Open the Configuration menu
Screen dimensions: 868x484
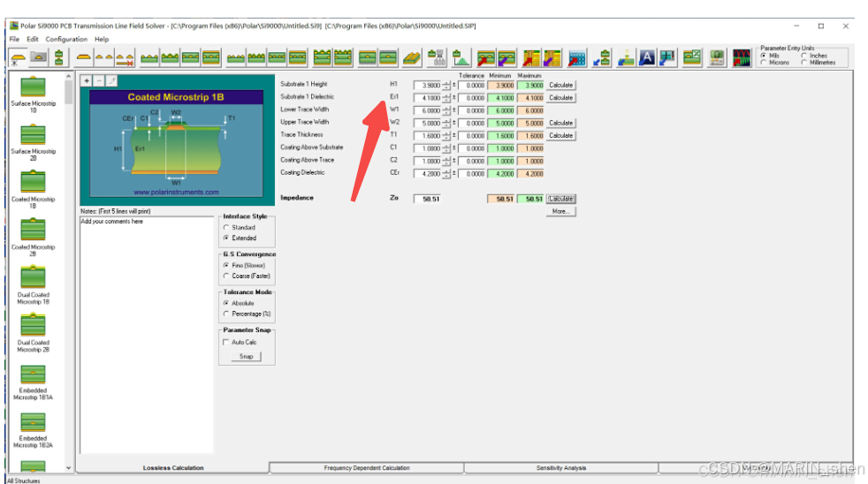[66, 39]
